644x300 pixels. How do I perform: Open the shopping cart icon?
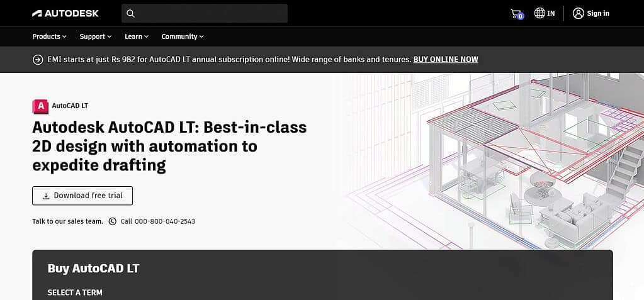point(517,14)
